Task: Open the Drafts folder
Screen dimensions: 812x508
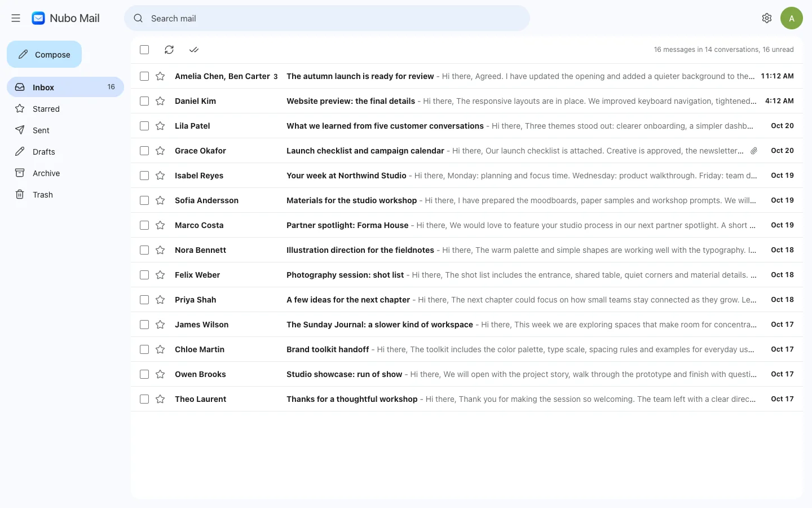Action: [x=65, y=151]
